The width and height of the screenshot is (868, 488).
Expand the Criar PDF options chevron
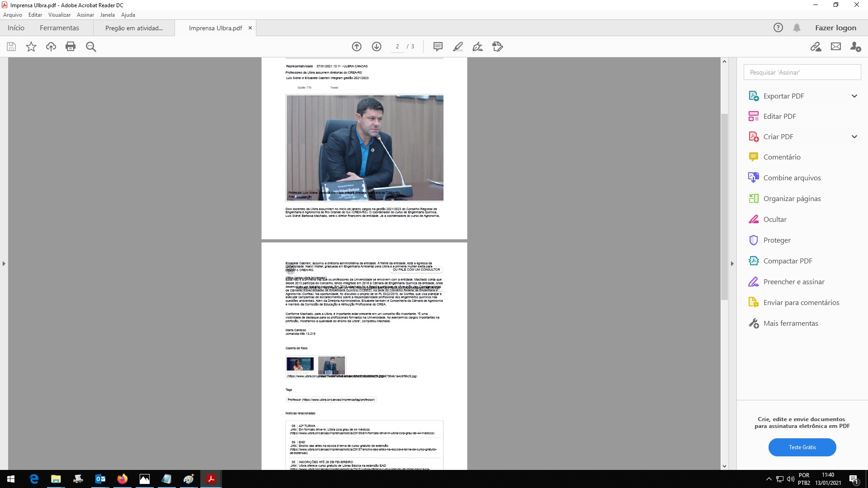tap(854, 136)
